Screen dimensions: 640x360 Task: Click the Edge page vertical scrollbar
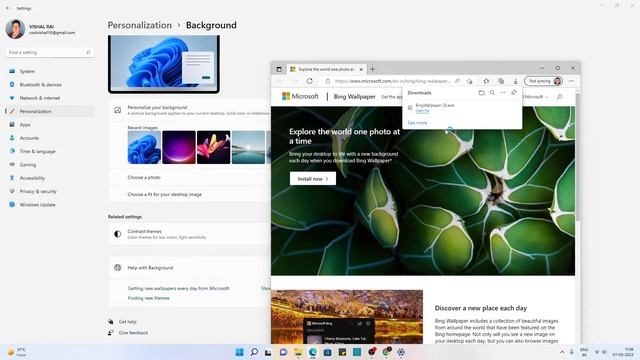(x=578, y=157)
